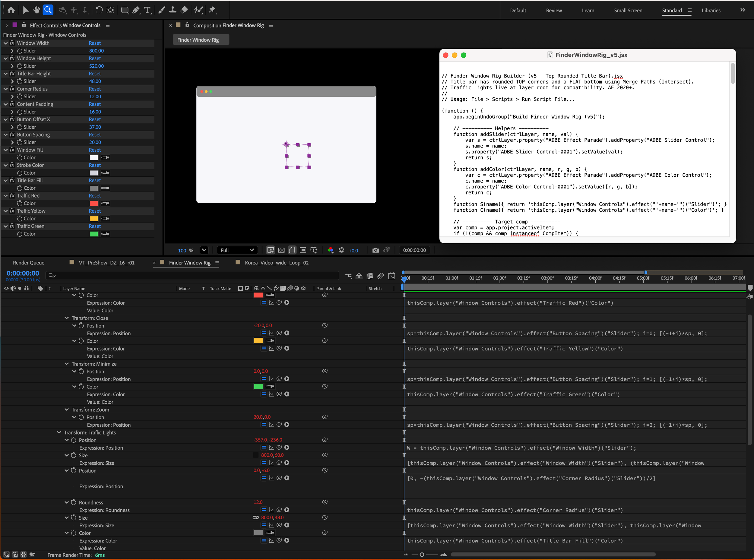Select the Hand tool
The height and width of the screenshot is (560, 754).
(36, 10)
